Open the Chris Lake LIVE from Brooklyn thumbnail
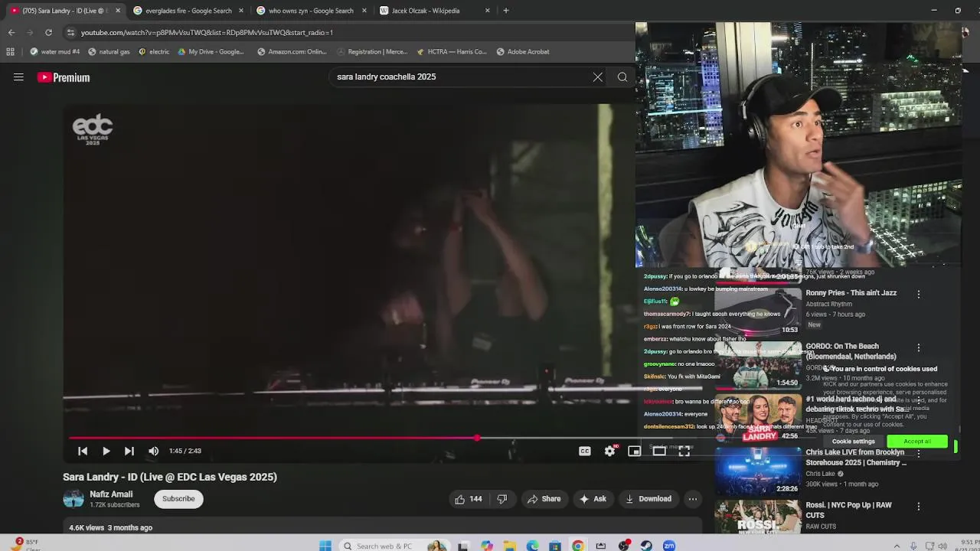980x551 pixels. (758, 471)
